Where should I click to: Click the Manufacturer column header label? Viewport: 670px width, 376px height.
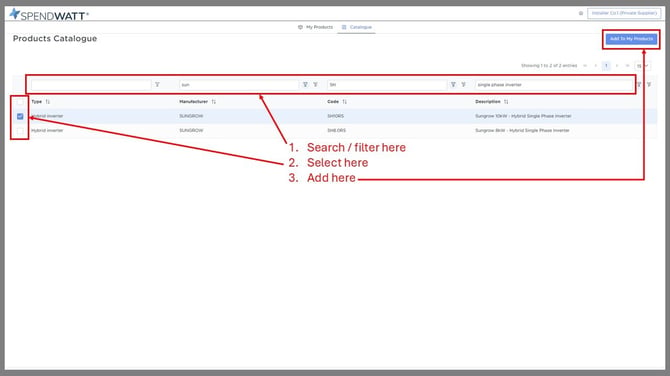coord(194,102)
